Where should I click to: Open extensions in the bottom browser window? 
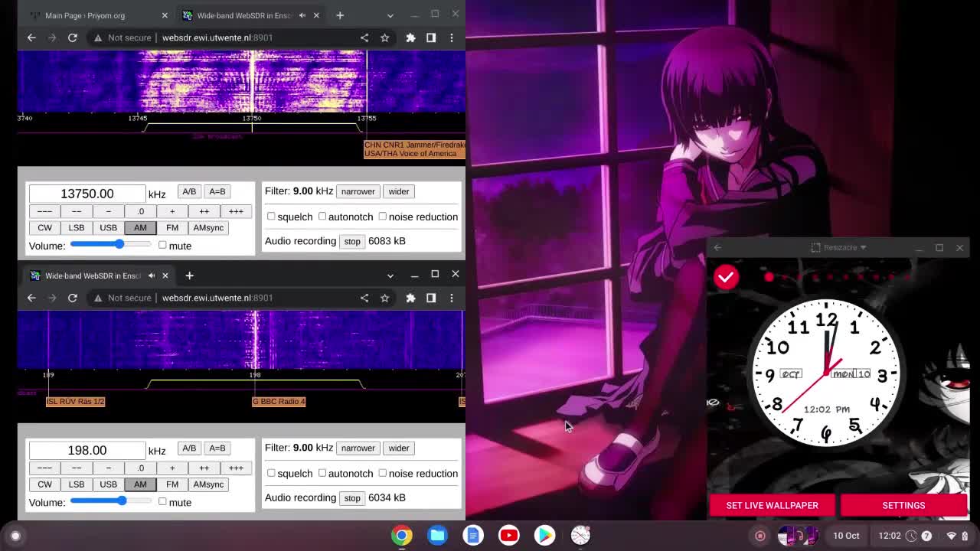pyautogui.click(x=411, y=298)
